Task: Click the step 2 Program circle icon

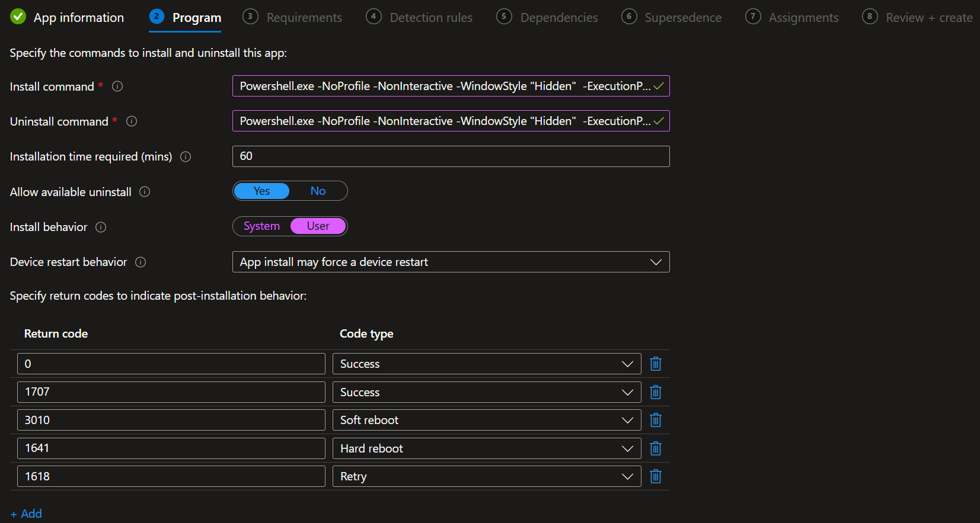Action: [x=157, y=17]
